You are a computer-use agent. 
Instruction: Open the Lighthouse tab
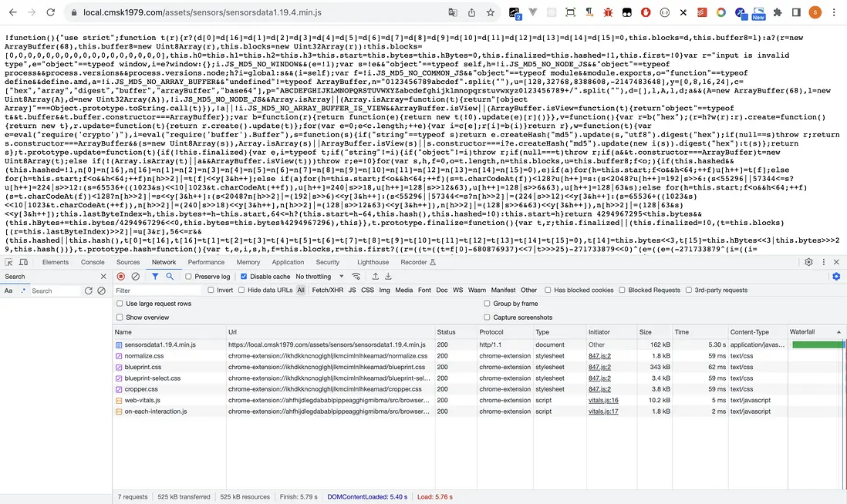tap(373, 262)
